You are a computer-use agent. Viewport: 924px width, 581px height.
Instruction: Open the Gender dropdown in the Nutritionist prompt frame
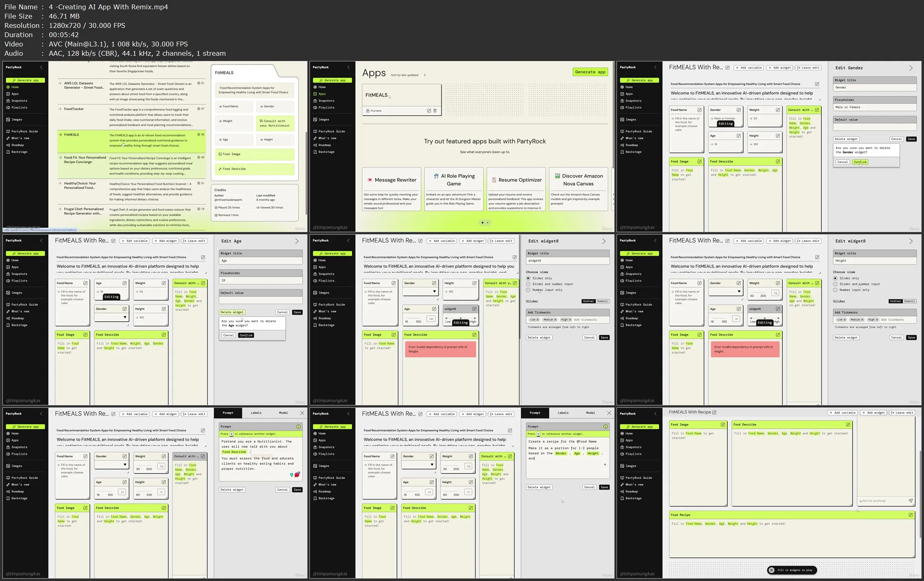(x=112, y=465)
